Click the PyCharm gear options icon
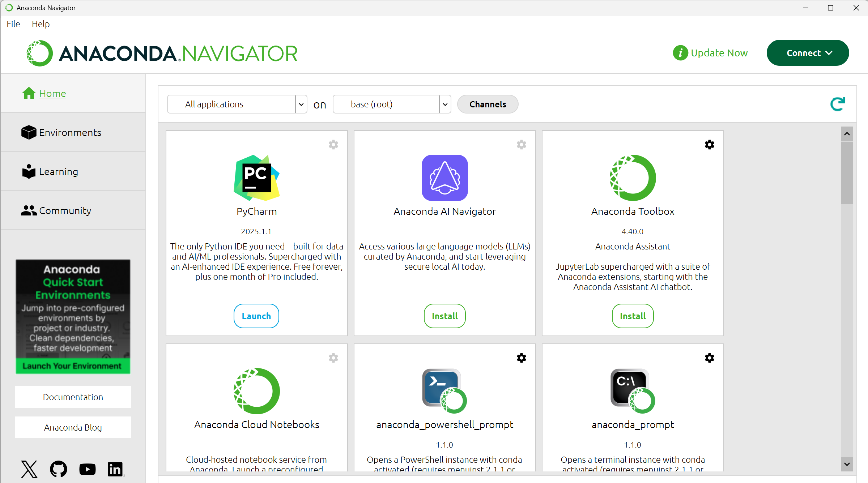 333,145
